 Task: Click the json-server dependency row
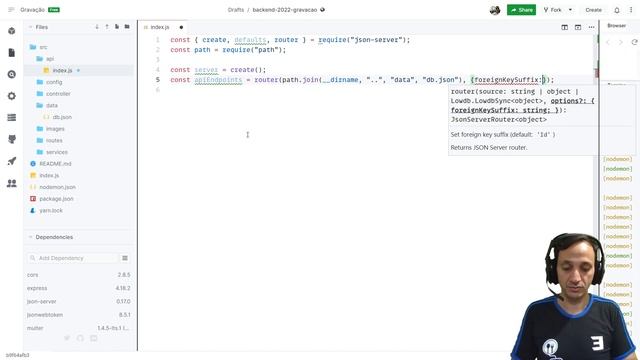point(78,302)
